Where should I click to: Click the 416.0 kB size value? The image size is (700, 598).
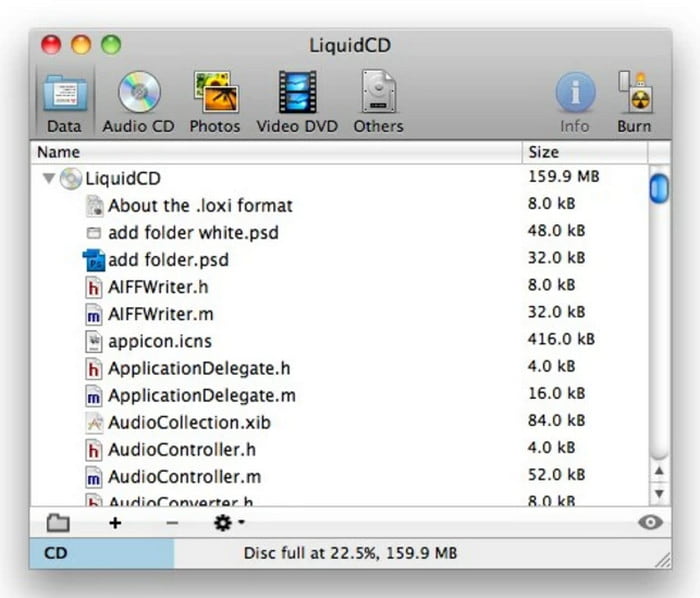tap(561, 339)
